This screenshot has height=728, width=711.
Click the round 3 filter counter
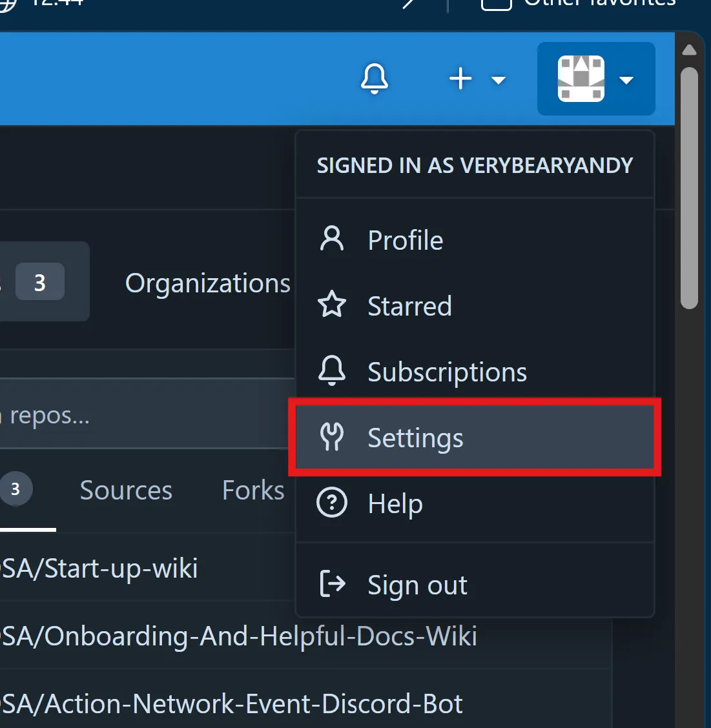click(15, 489)
